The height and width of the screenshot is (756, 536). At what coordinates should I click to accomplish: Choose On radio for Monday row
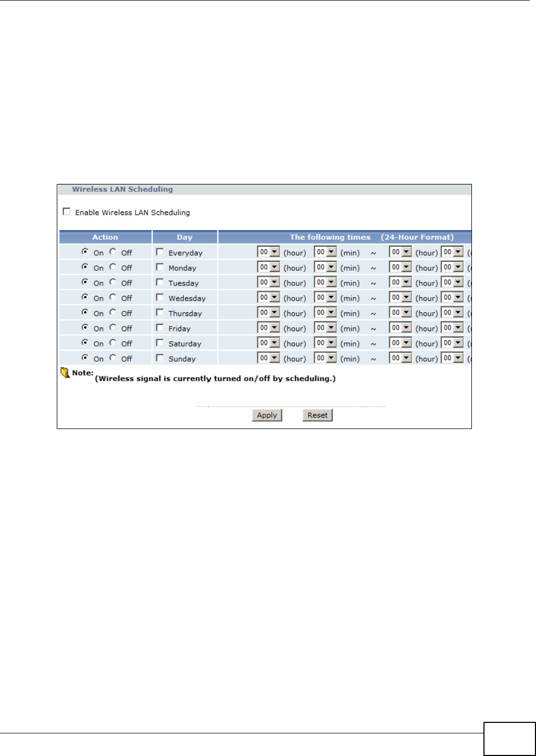[x=85, y=267]
